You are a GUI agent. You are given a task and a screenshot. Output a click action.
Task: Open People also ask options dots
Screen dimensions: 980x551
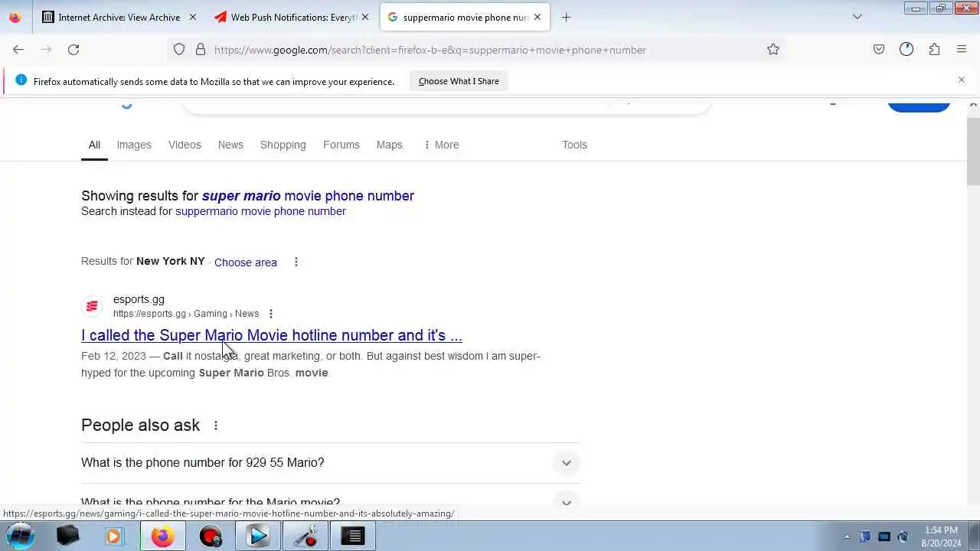(x=216, y=425)
